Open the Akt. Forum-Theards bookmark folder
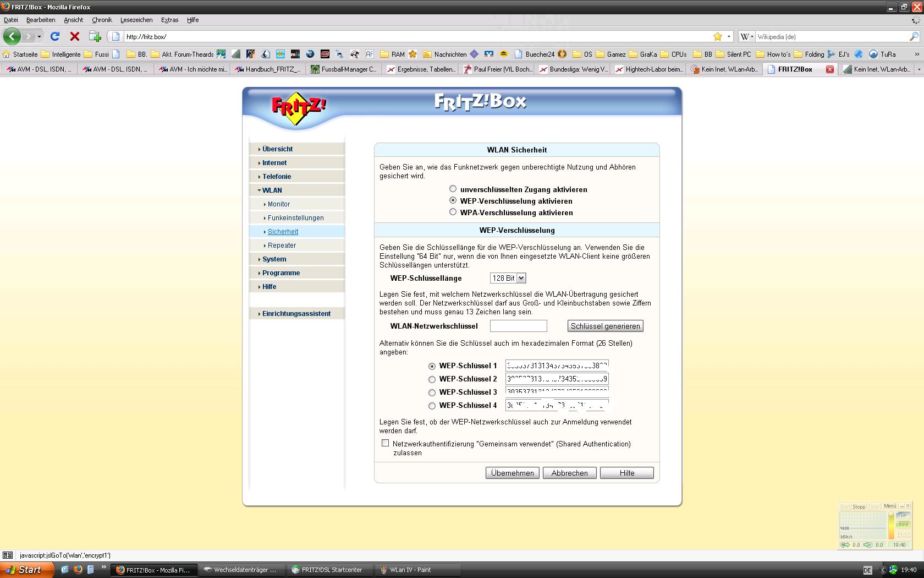The width and height of the screenshot is (924, 578). coord(182,54)
